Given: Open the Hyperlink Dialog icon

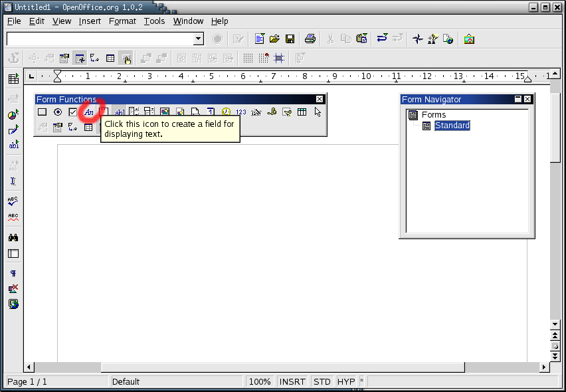Looking at the screenshot, I should (x=448, y=39).
